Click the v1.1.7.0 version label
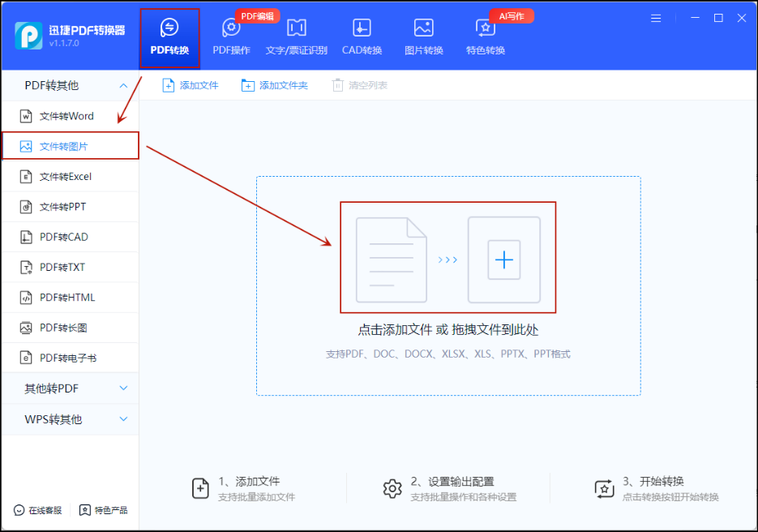The image size is (758, 532). [x=64, y=43]
